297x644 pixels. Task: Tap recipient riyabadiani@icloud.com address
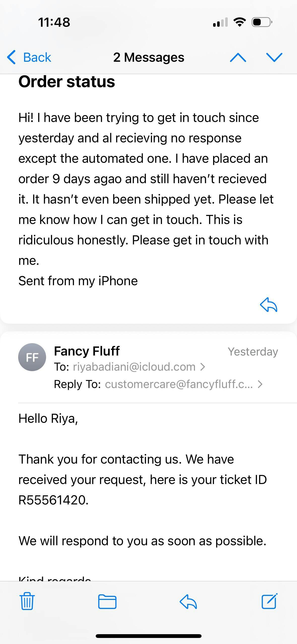click(x=134, y=367)
